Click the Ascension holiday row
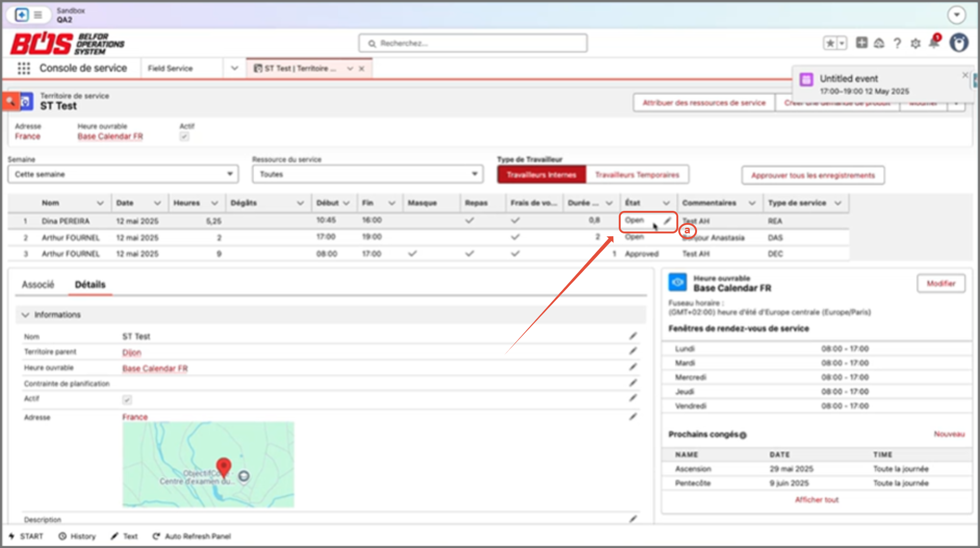Image resolution: width=980 pixels, height=548 pixels. click(x=817, y=469)
